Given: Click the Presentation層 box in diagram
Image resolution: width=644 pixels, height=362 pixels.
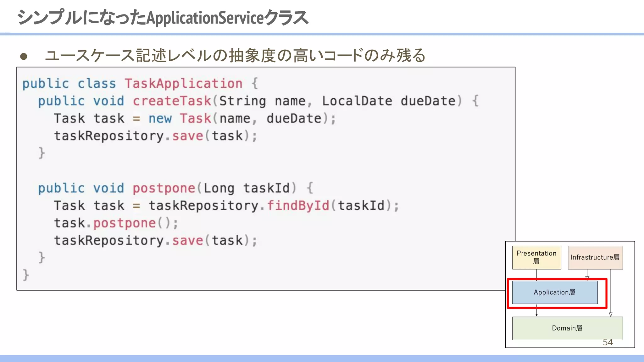Looking at the screenshot, I should click(536, 257).
